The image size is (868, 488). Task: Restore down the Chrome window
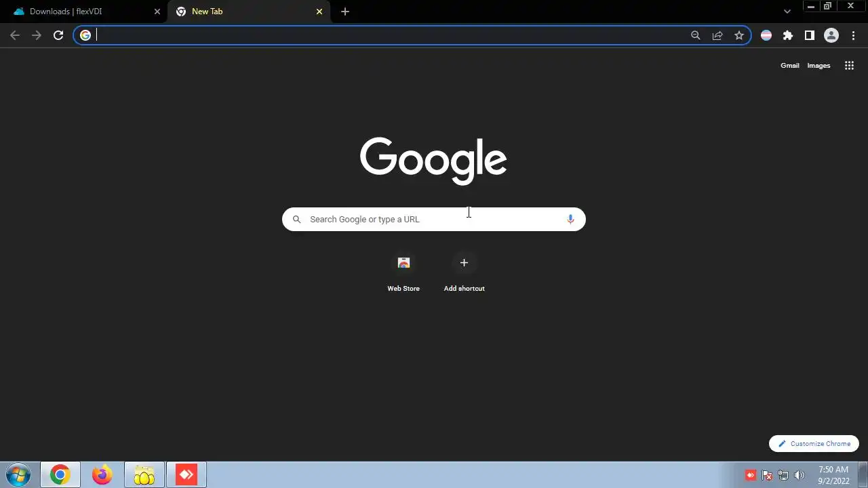point(827,6)
